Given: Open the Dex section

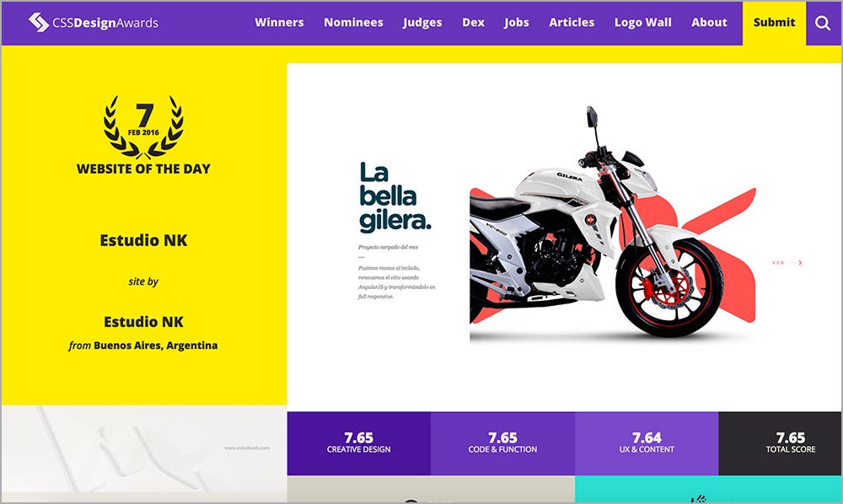Looking at the screenshot, I should (x=473, y=23).
